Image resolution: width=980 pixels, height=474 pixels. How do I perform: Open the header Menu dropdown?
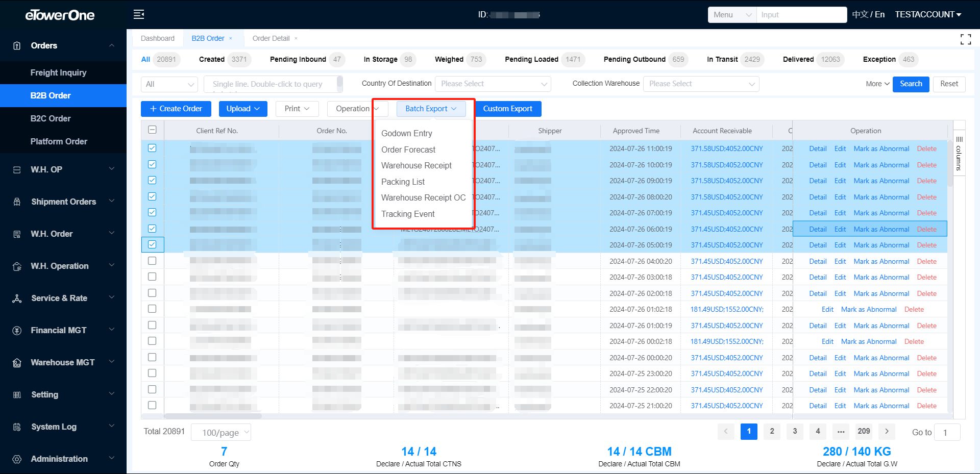pyautogui.click(x=732, y=15)
